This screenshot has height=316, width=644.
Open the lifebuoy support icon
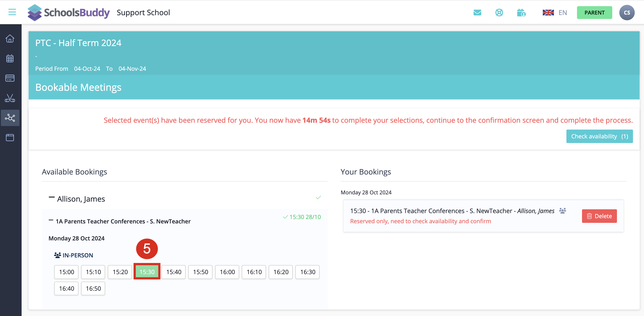point(499,13)
